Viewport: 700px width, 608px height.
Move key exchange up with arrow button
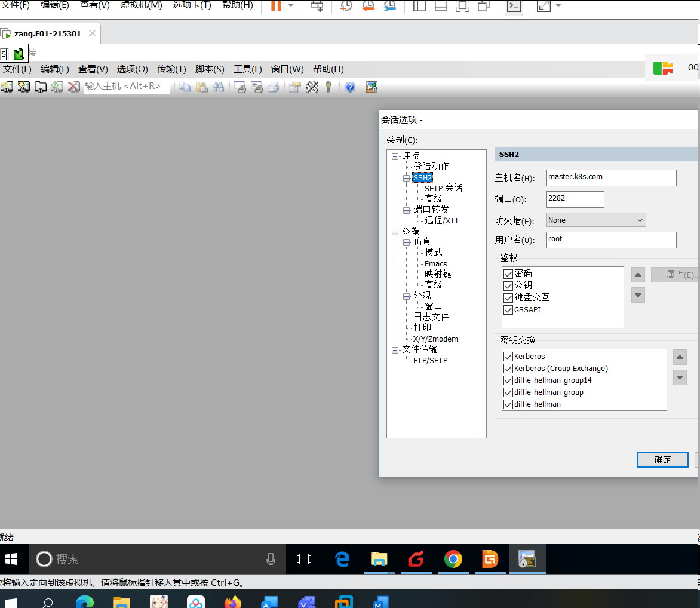680,357
